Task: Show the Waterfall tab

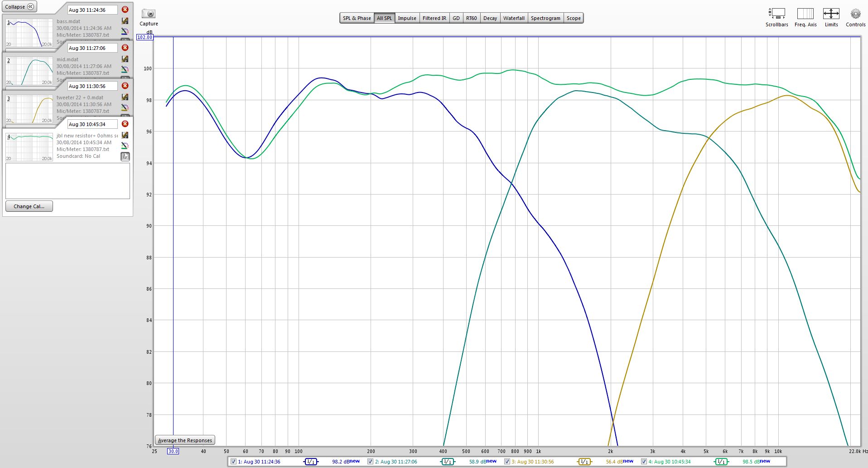Action: click(x=514, y=18)
